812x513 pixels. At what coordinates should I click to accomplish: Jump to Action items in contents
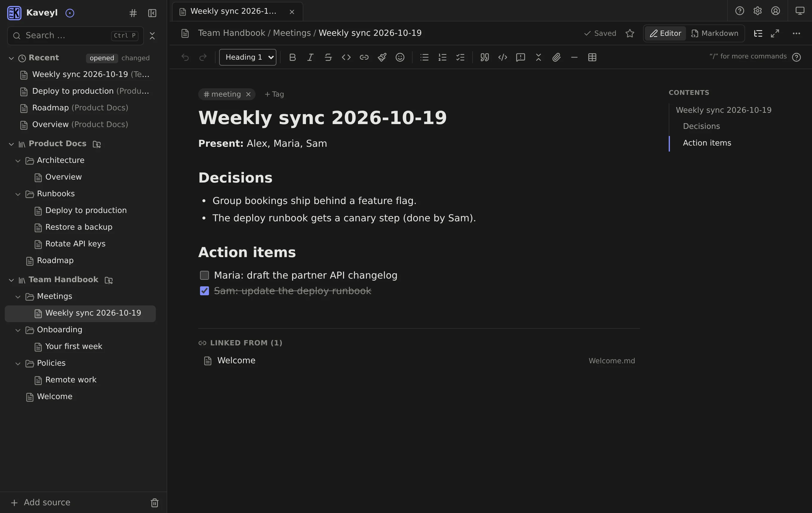[707, 143]
